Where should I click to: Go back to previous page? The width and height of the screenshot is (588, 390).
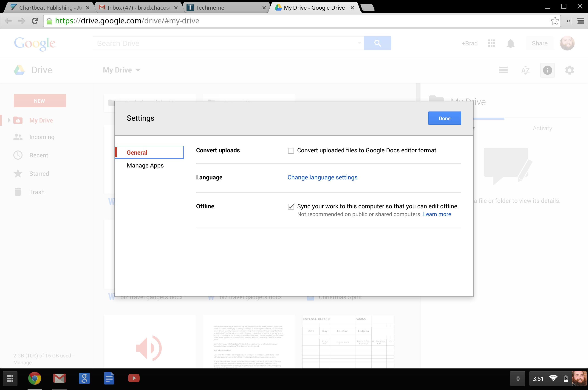tap(8, 21)
